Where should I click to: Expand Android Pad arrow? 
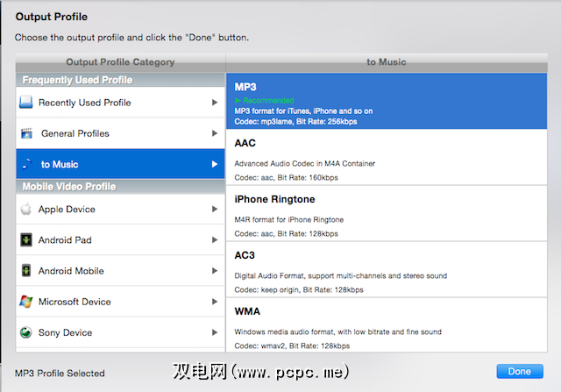215,240
